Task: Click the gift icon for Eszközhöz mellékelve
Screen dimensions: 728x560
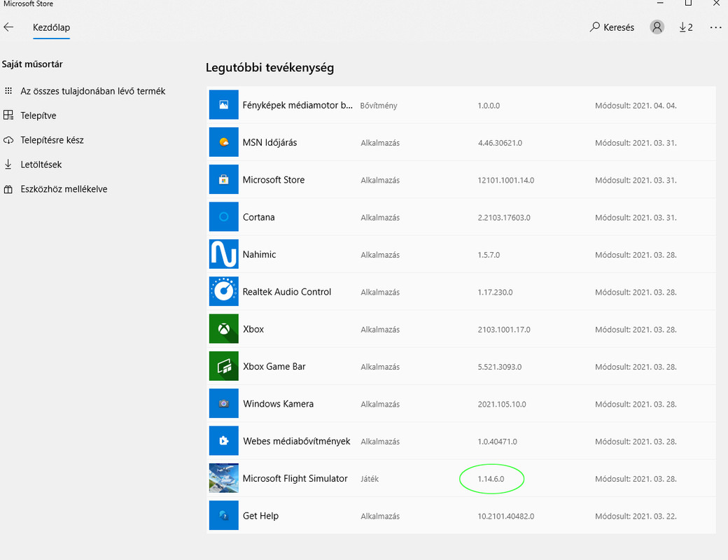Action: [8, 189]
